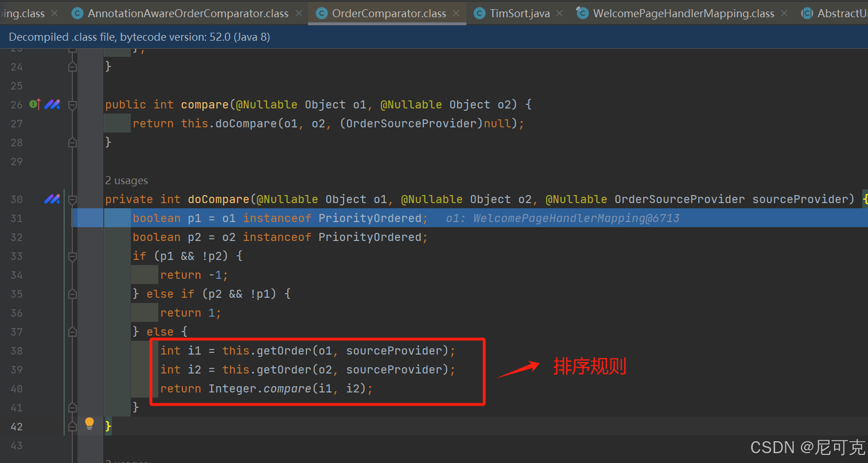Open the TimSort.java tab
868x463 pixels.
pyautogui.click(x=520, y=13)
